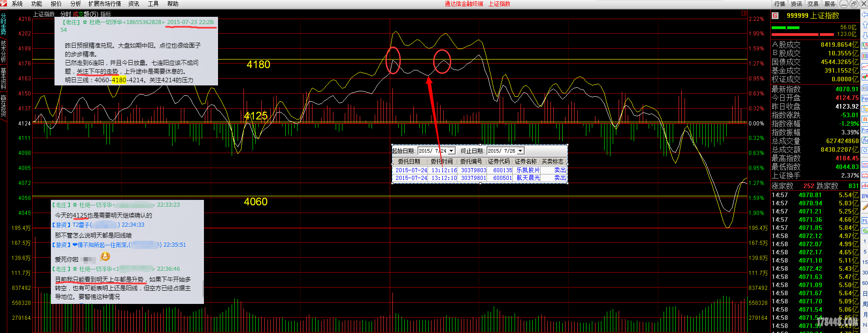
Task: Open the 系统 menu
Action: coord(17,4)
